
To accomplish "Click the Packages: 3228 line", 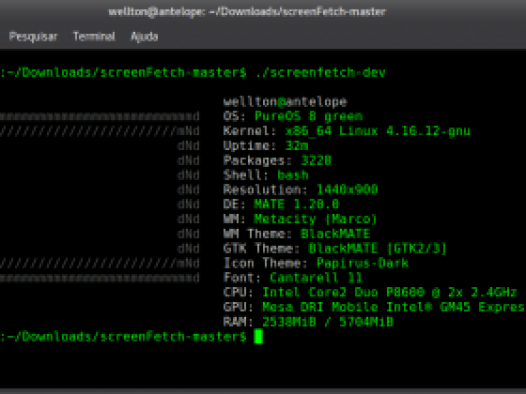I will tap(277, 160).
